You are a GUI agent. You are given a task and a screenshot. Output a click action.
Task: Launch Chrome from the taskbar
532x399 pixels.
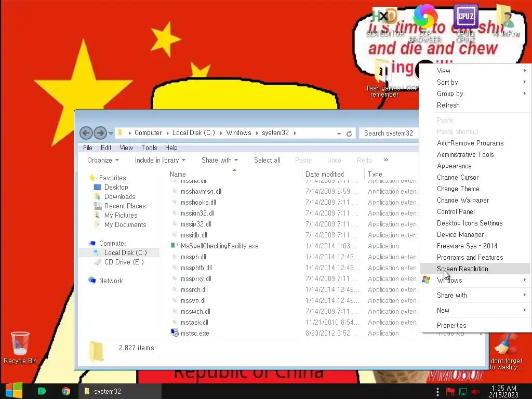click(x=66, y=391)
